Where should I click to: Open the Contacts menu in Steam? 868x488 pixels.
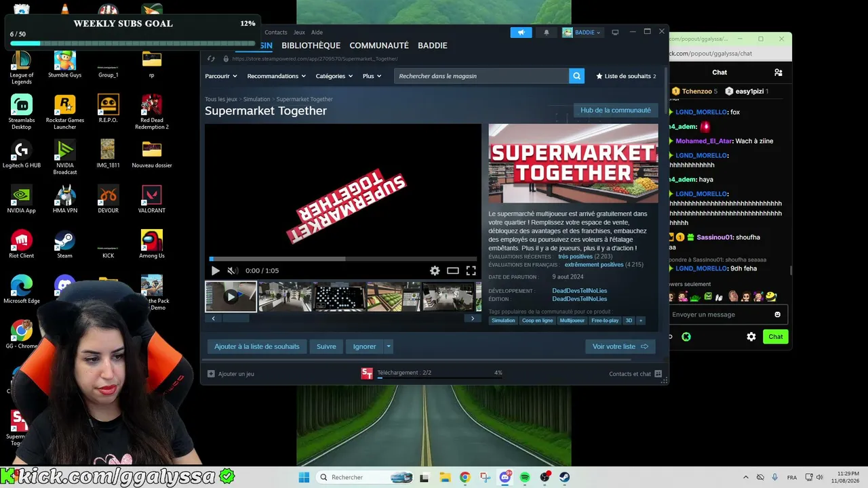276,33
